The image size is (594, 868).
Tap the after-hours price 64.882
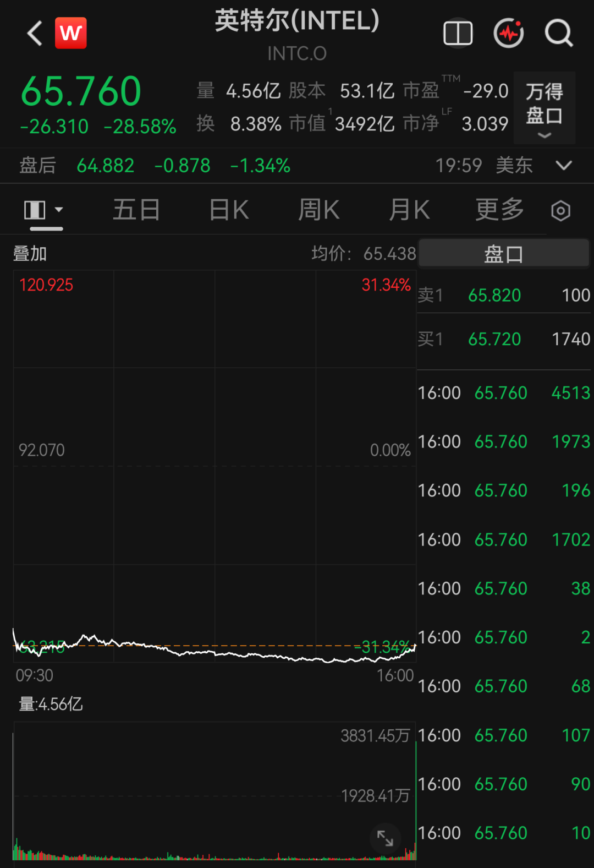click(x=106, y=165)
